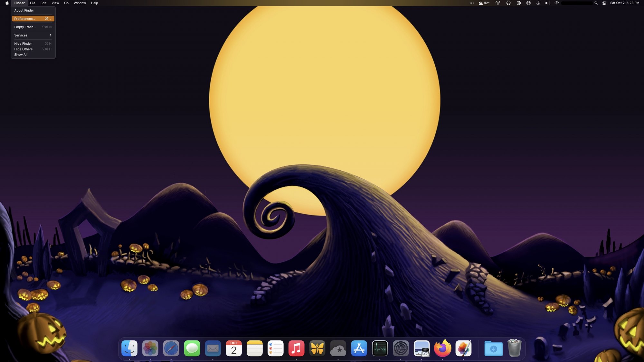The height and width of the screenshot is (362, 644).
Task: Open Activity Monitor in Dock
Action: point(380,348)
